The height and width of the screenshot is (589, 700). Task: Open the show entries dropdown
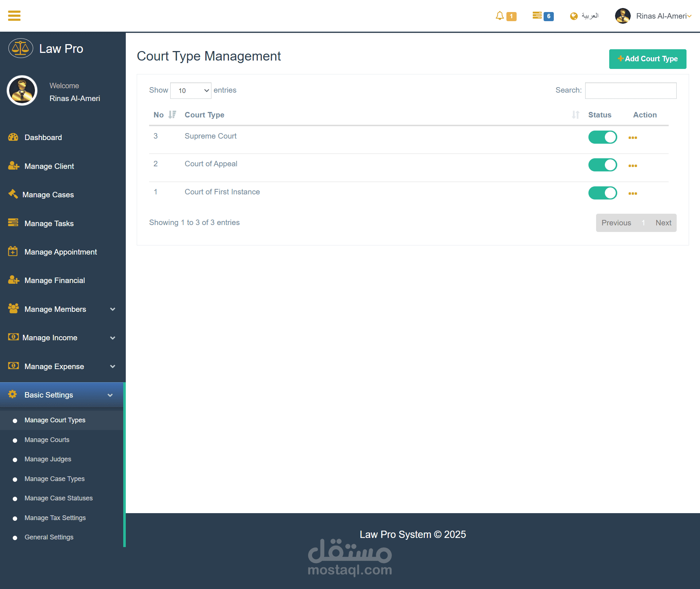click(x=191, y=90)
